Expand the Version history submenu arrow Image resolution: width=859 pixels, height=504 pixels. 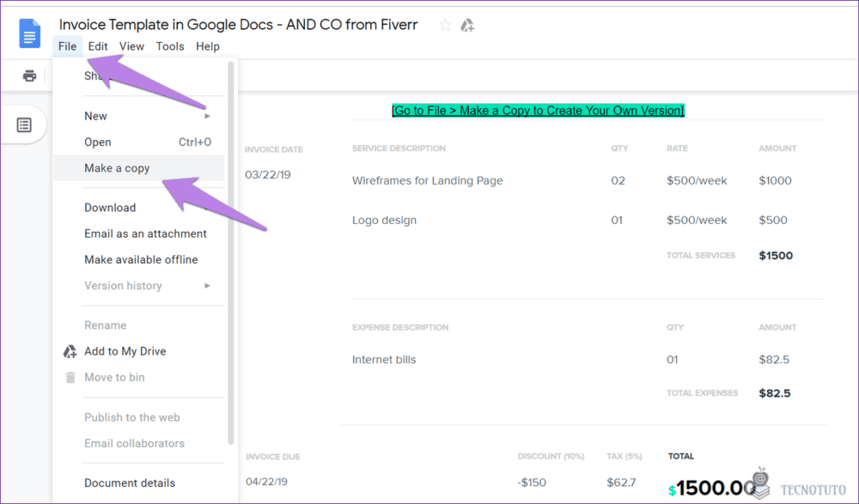tap(207, 285)
